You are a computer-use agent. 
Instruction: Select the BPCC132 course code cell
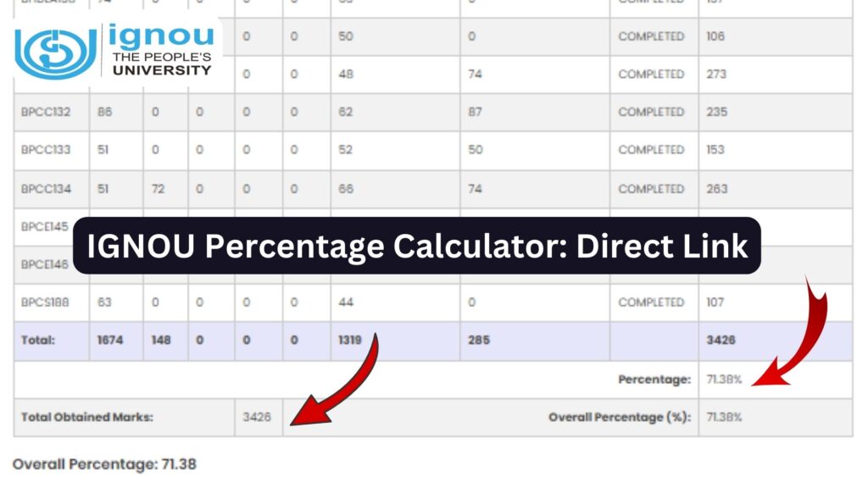(x=46, y=112)
